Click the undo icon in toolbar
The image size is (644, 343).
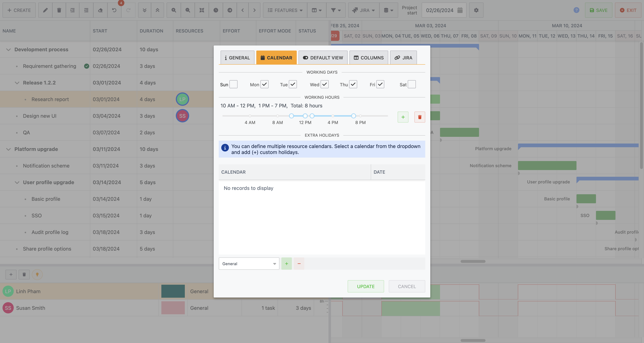click(x=114, y=10)
